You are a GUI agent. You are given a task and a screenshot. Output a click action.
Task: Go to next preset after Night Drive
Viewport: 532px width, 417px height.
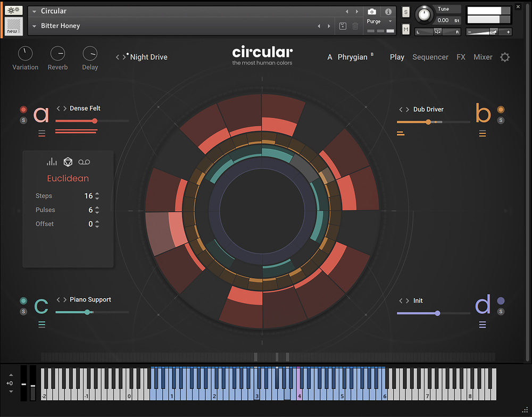click(x=125, y=57)
